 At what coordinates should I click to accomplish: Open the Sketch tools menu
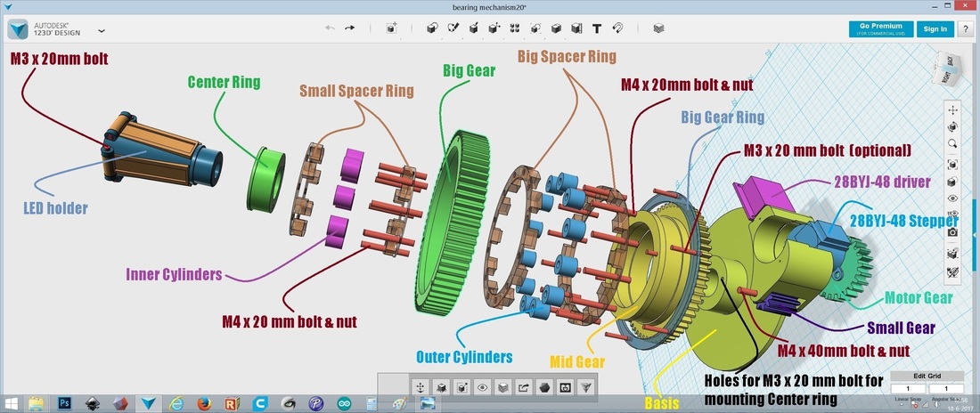pos(453,28)
